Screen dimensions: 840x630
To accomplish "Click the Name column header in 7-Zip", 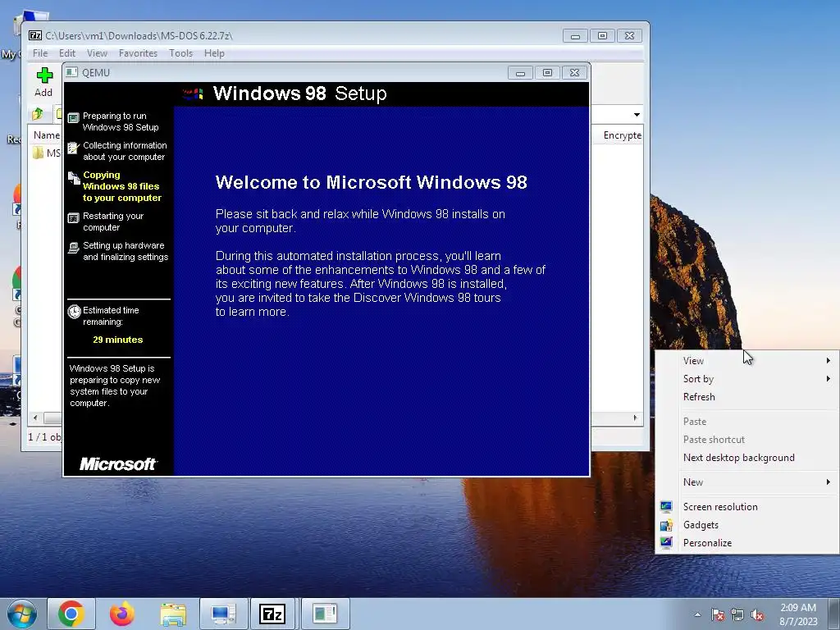I will coord(46,135).
